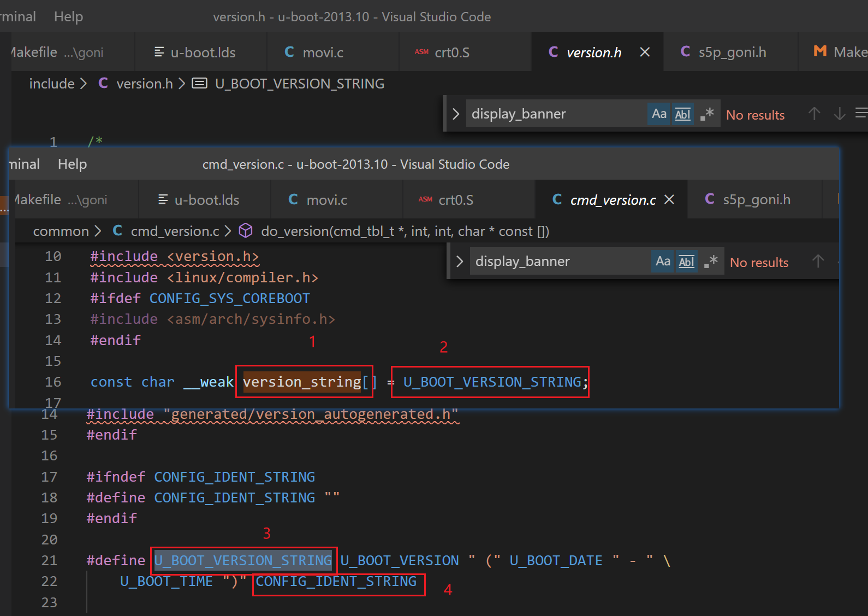Click CONFIG_IDENT_STRING on line 22
This screenshot has height=616, width=868.
[x=336, y=582]
